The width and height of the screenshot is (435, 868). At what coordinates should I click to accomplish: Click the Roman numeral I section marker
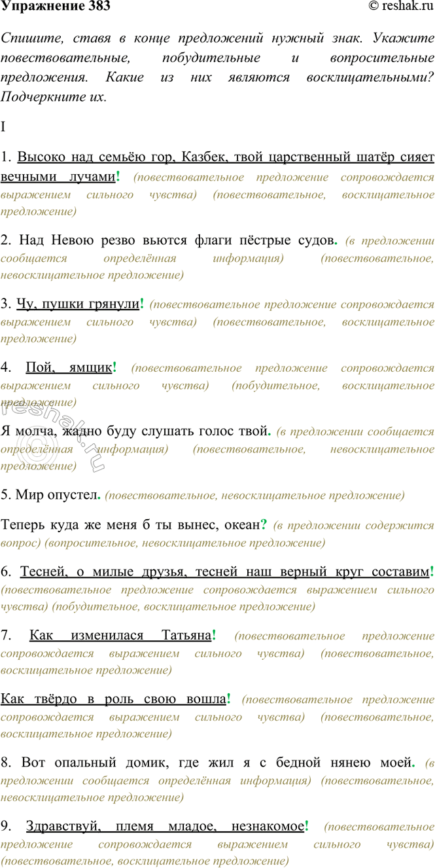click(x=4, y=127)
